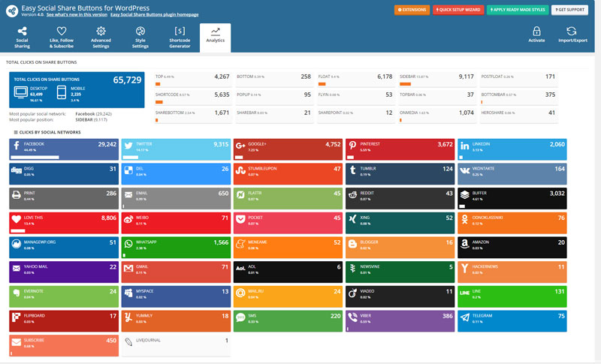Viewport: 601px width, 364px height.
Task: Click the Pocket icon
Action: (x=240, y=219)
